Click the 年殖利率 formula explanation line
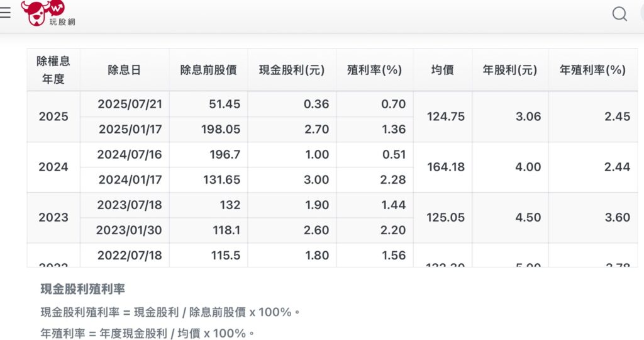644x340 pixels. (148, 333)
